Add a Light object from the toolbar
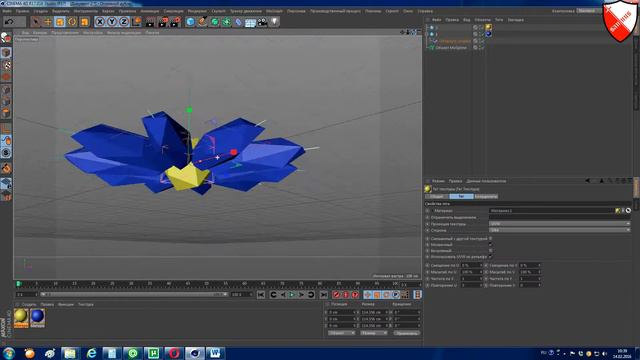This screenshot has width=640, height=360. coord(274,22)
